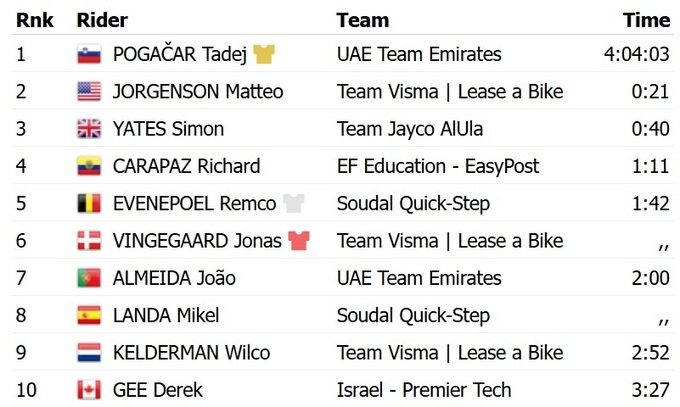Open rider POGAČAR Tadej's profile

[180, 54]
